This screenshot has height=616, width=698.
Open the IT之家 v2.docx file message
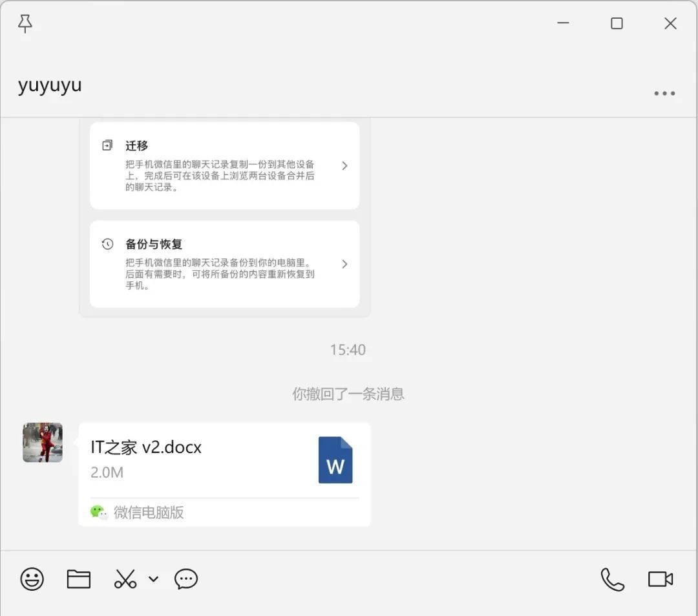click(x=194, y=459)
